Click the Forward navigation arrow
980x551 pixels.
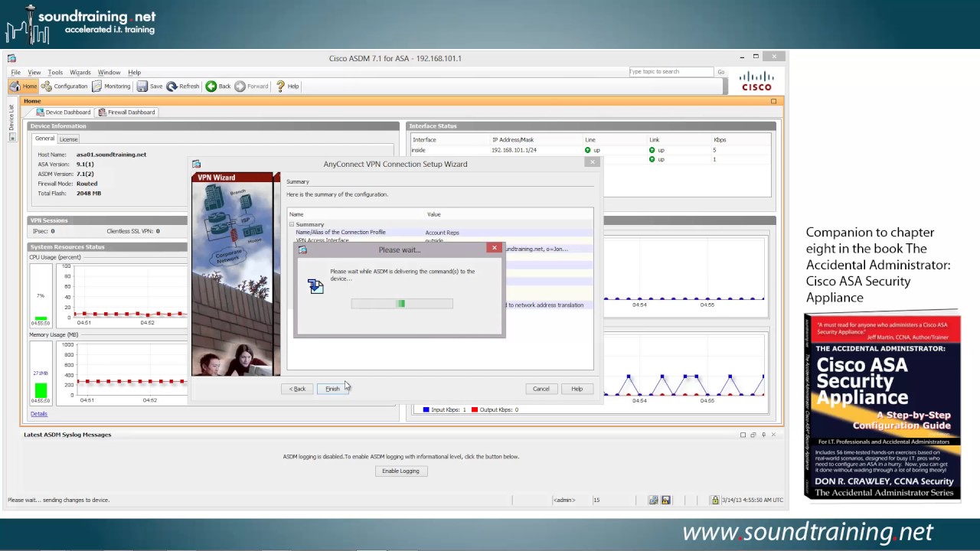click(x=251, y=86)
